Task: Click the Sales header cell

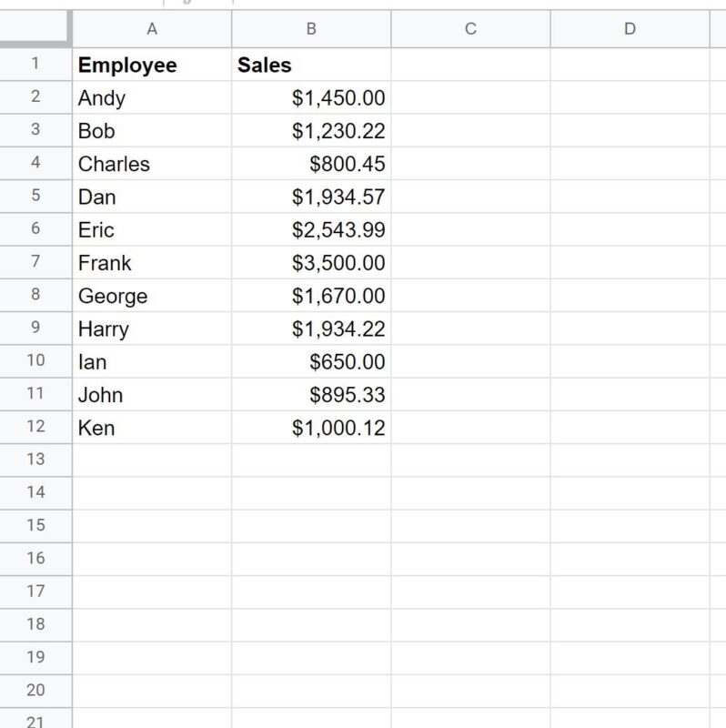Action: point(311,65)
